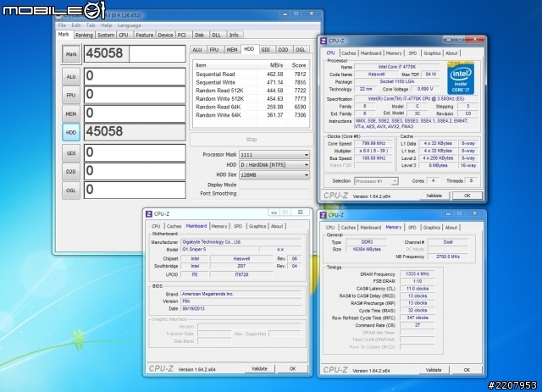The image size is (542, 392).
Task: Switch to the System tab in CrystalMark
Action: click(x=106, y=35)
